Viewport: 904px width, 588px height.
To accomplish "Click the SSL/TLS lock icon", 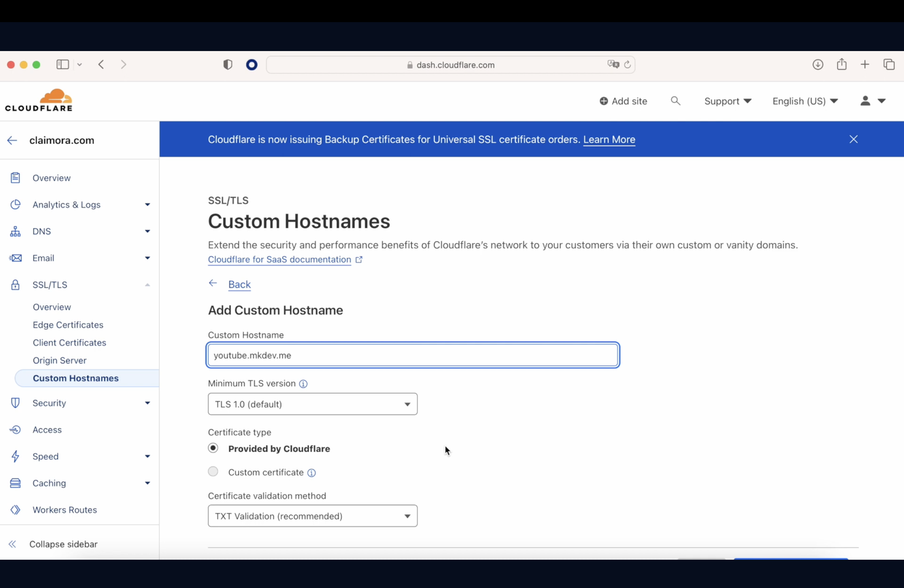I will [15, 285].
